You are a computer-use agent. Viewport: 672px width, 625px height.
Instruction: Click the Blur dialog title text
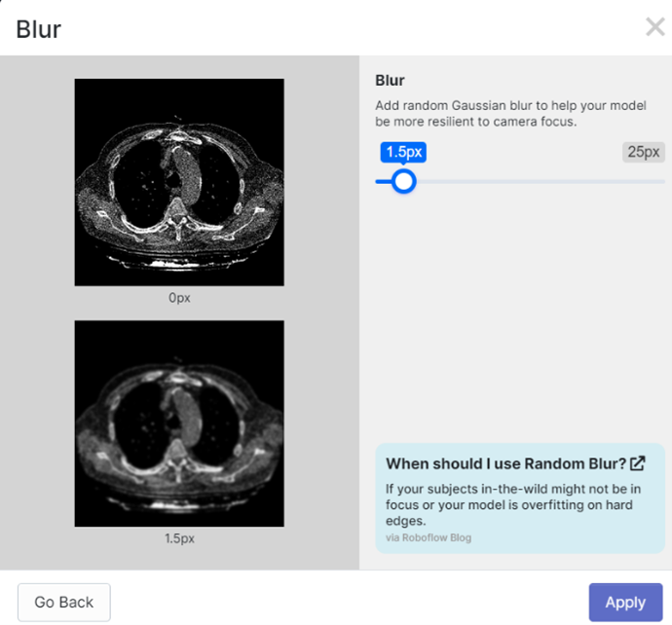point(39,28)
